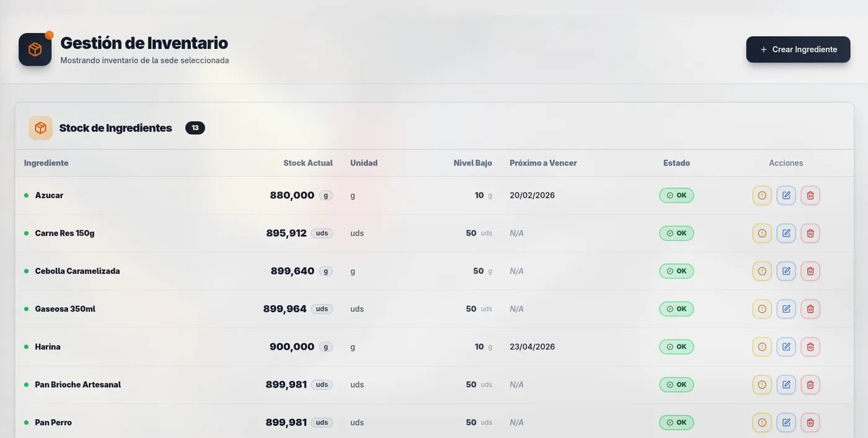Click the OK status badge for Harina
Screen dimensions: 868x438
tap(676, 347)
